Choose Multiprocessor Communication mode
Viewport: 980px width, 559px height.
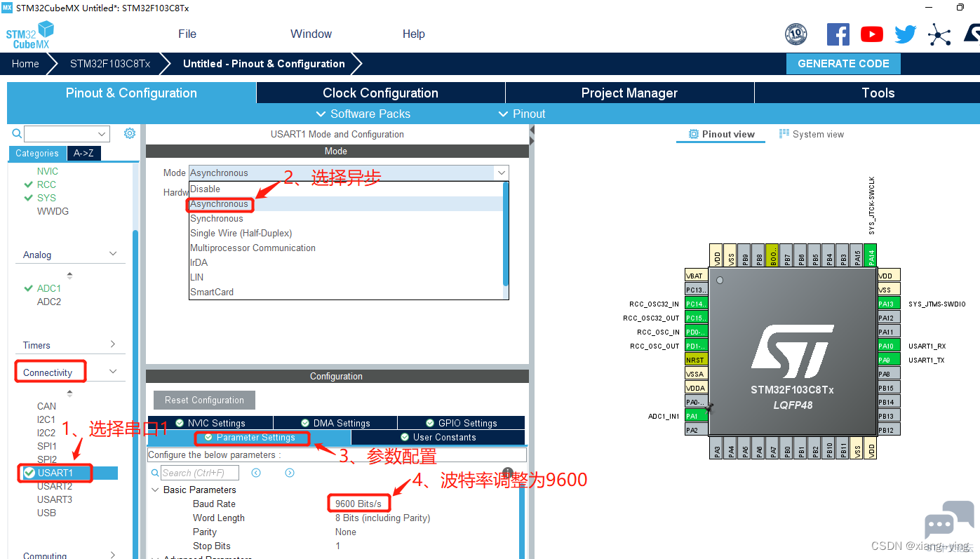click(346, 248)
